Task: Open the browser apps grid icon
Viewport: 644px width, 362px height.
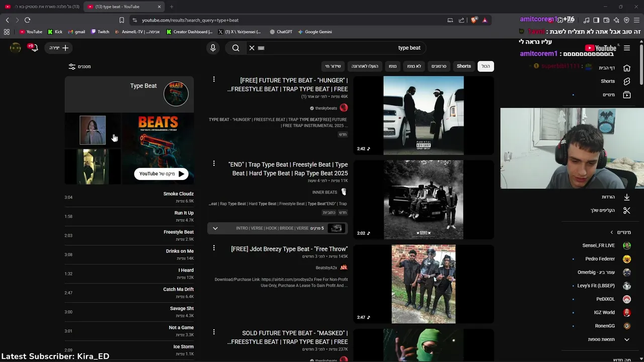Action: point(7,32)
